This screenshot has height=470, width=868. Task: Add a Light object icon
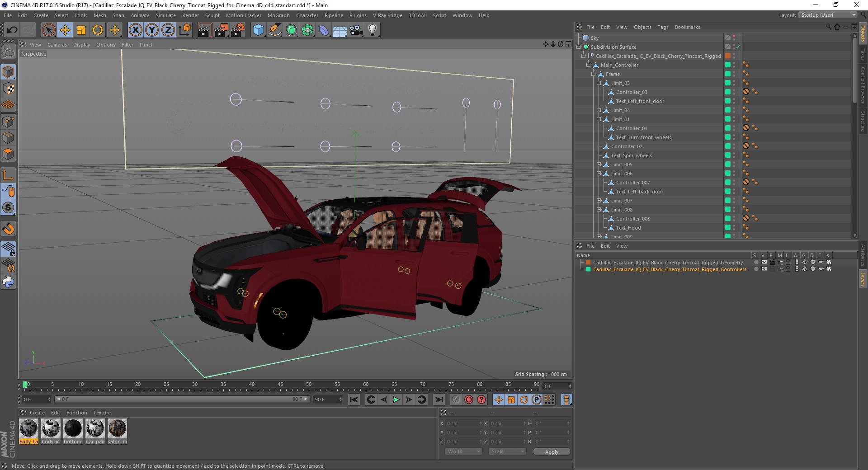point(373,30)
